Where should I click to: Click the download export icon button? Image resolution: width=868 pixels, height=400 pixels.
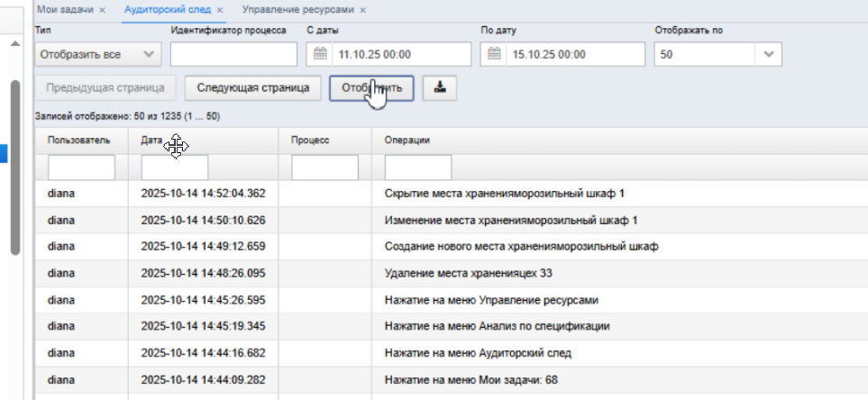[440, 88]
